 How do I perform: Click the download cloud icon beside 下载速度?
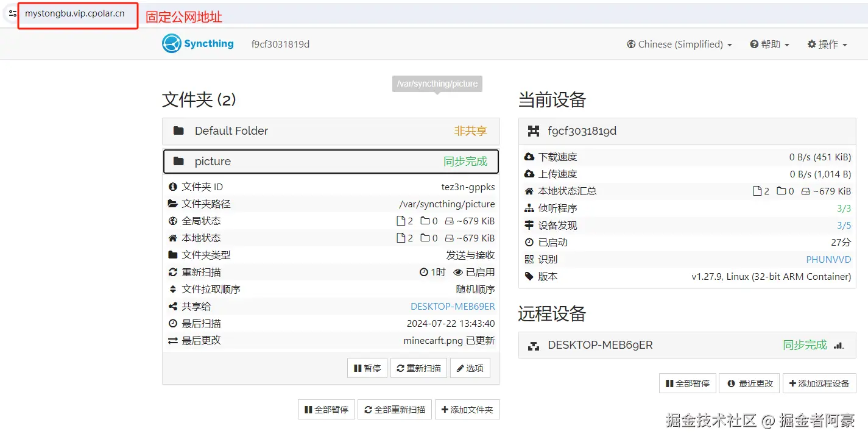pos(529,157)
